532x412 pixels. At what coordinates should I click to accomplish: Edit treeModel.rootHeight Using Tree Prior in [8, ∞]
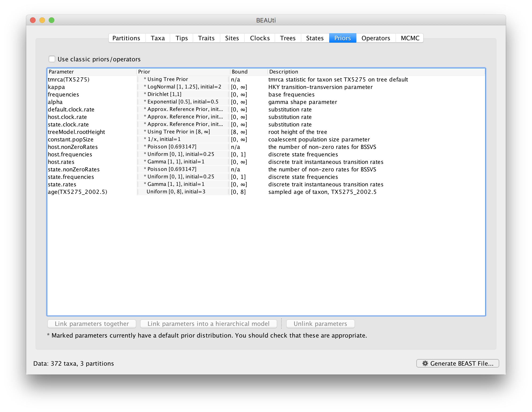pyautogui.click(x=183, y=132)
